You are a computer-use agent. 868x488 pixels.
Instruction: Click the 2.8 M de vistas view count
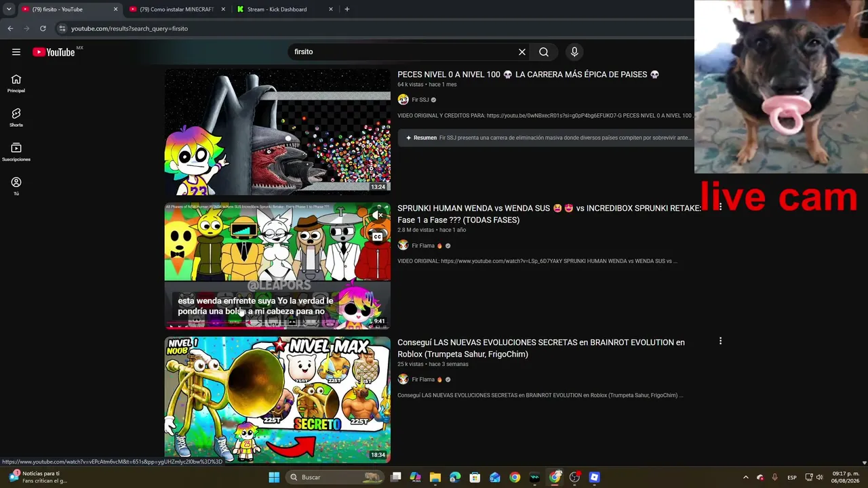(x=415, y=230)
